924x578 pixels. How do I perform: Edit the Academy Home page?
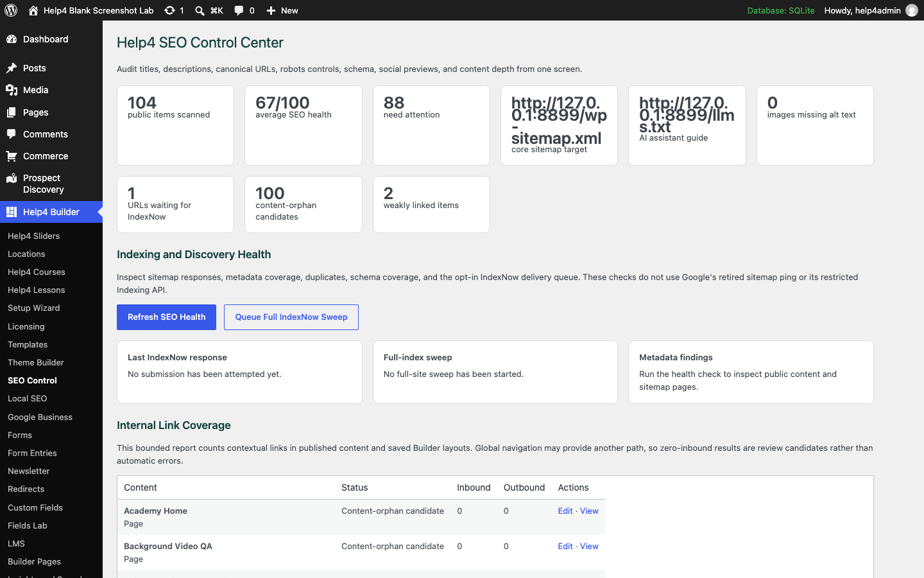pyautogui.click(x=565, y=511)
